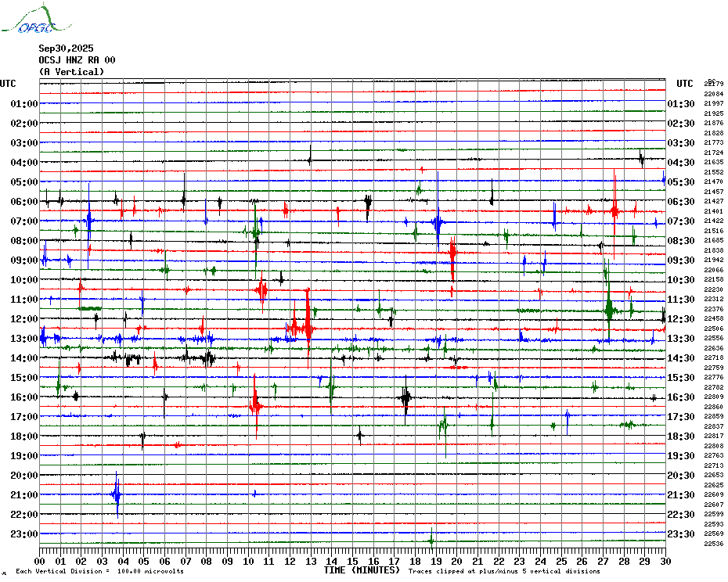Click the green-and-blue logo above the date
728x582 pixels.
36,19
